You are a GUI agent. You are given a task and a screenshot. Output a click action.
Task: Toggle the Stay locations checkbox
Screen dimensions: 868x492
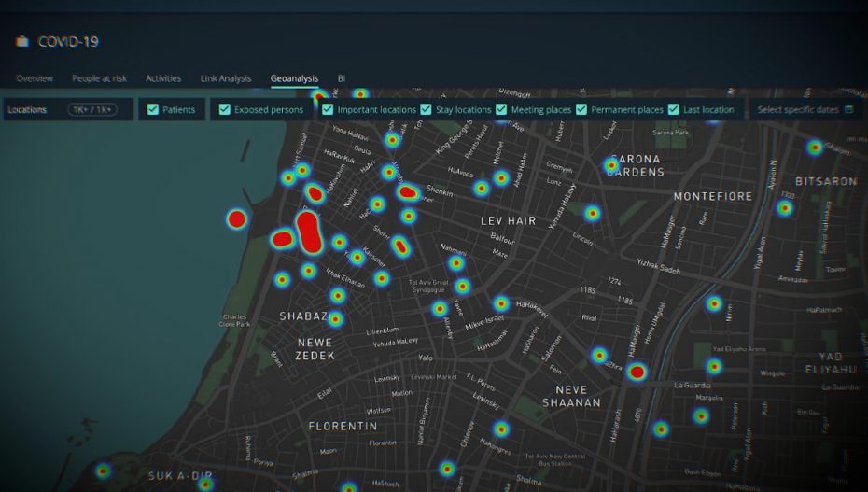[x=426, y=110]
